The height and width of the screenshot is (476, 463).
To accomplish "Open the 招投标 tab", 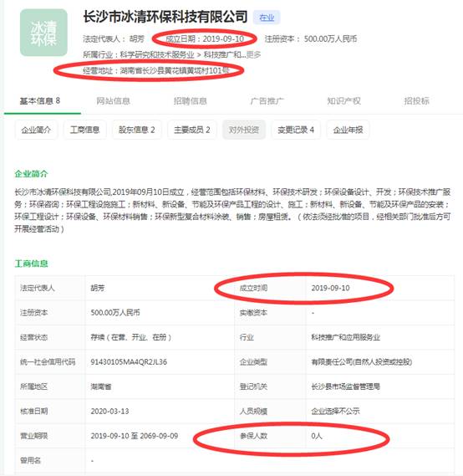I will [x=416, y=100].
